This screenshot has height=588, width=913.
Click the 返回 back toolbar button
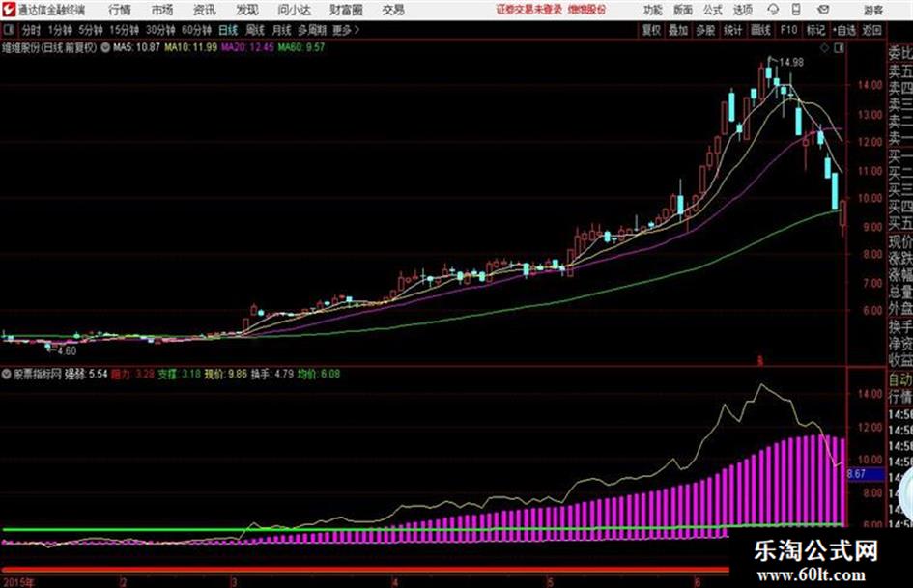click(871, 30)
